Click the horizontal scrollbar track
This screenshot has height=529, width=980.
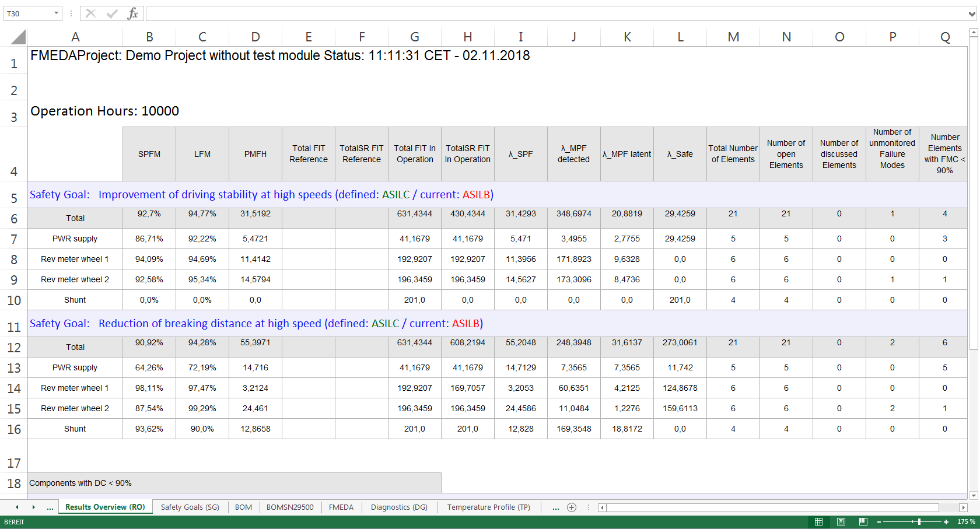coord(773,507)
